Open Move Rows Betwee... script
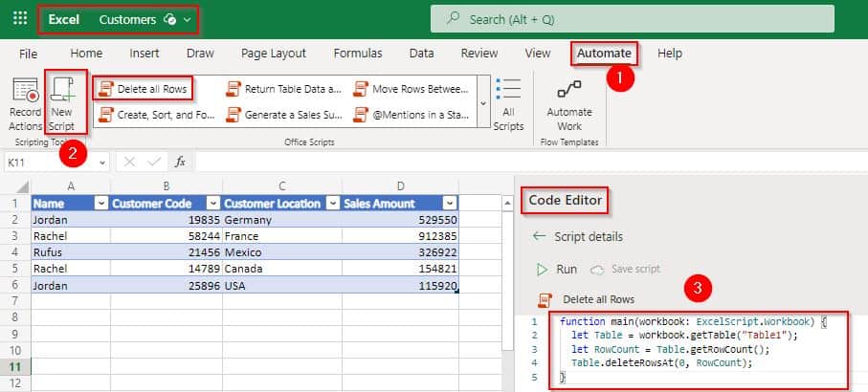Screen dimensions: 868x392 pos(412,89)
